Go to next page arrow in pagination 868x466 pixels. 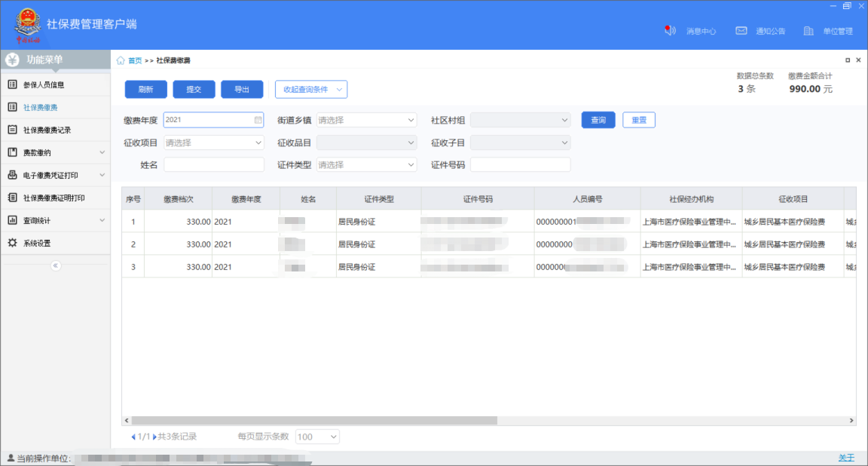154,437
